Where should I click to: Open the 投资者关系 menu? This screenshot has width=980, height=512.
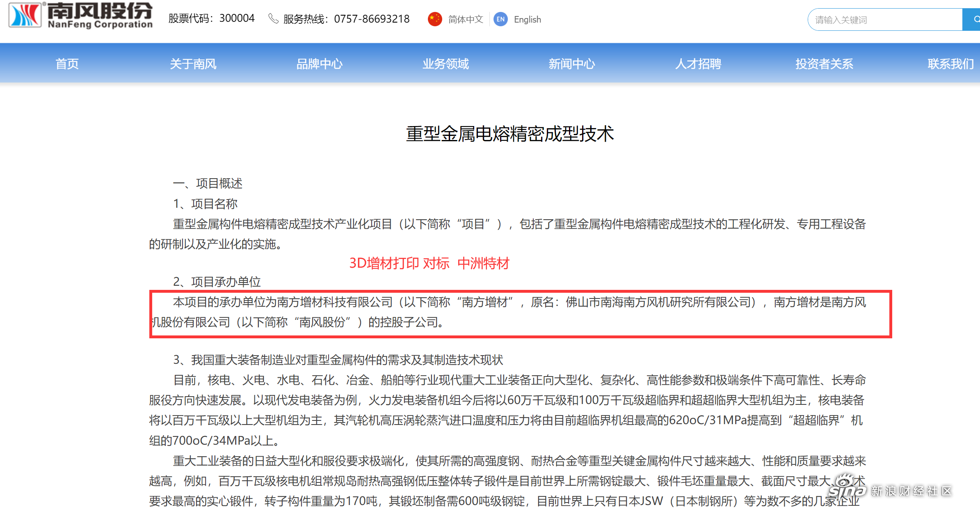(825, 64)
